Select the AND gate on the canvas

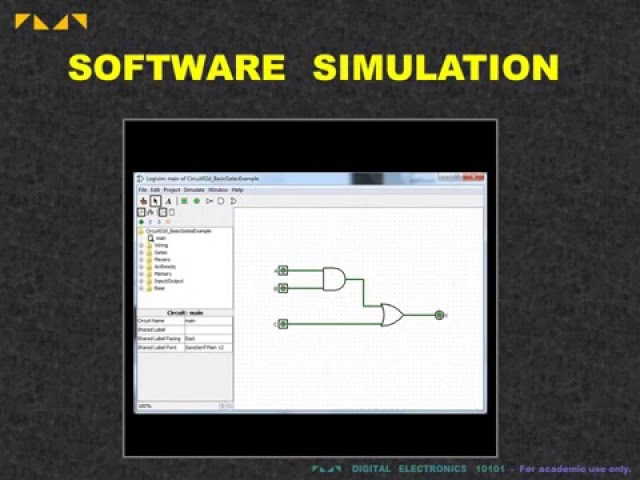click(x=334, y=279)
